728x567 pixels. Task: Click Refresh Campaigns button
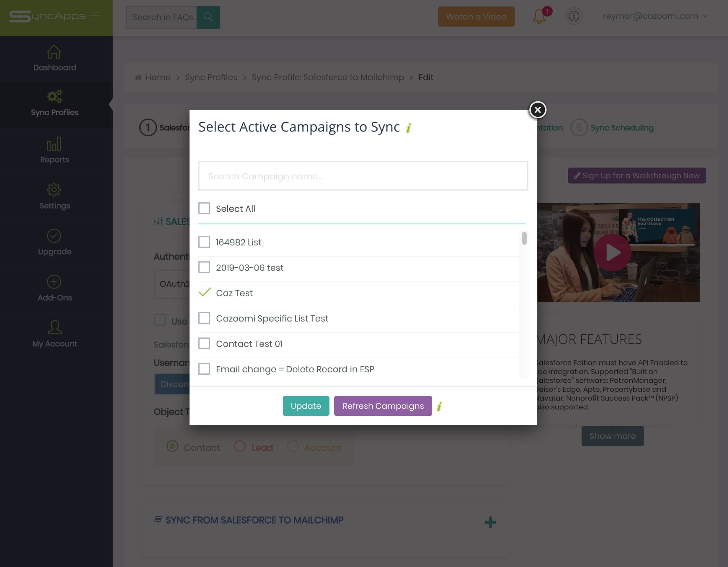pyautogui.click(x=383, y=406)
